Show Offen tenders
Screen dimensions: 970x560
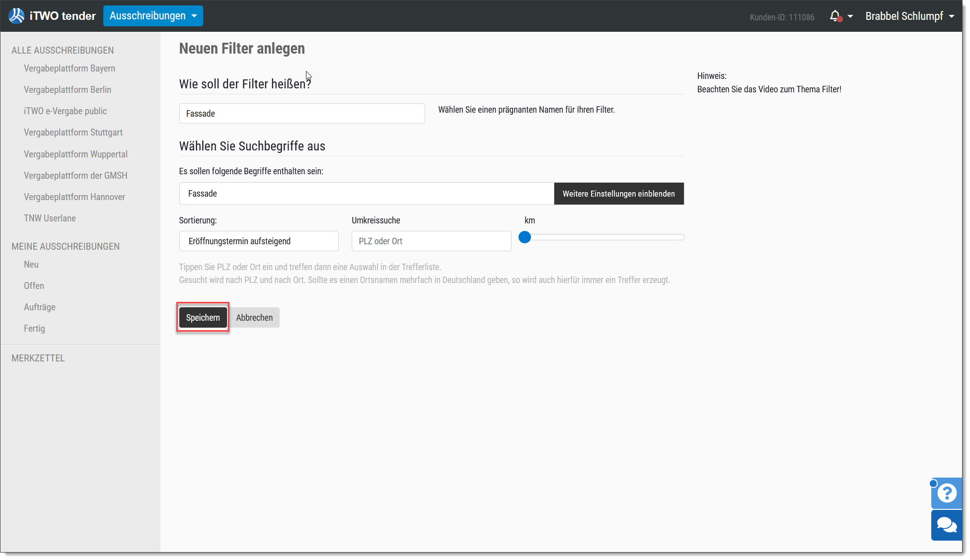[34, 286]
